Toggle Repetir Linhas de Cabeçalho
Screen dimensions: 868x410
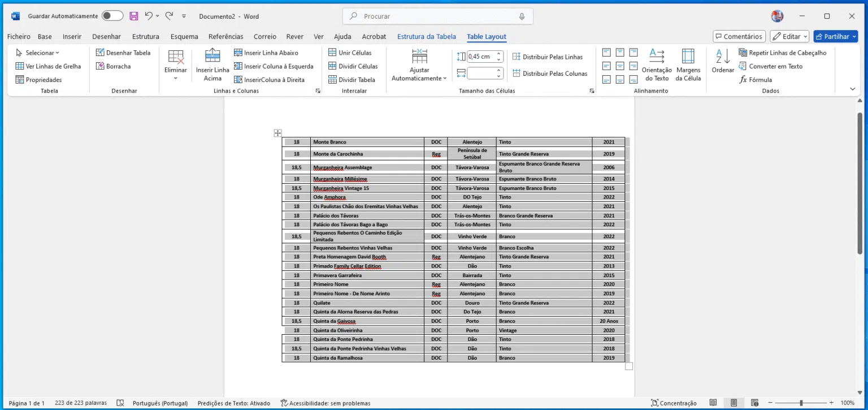pyautogui.click(x=783, y=53)
